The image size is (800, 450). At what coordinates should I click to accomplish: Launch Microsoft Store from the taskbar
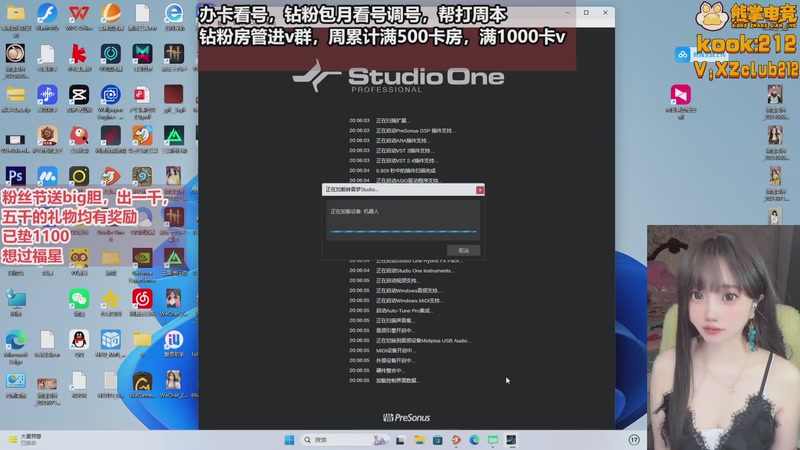pyautogui.click(x=438, y=440)
